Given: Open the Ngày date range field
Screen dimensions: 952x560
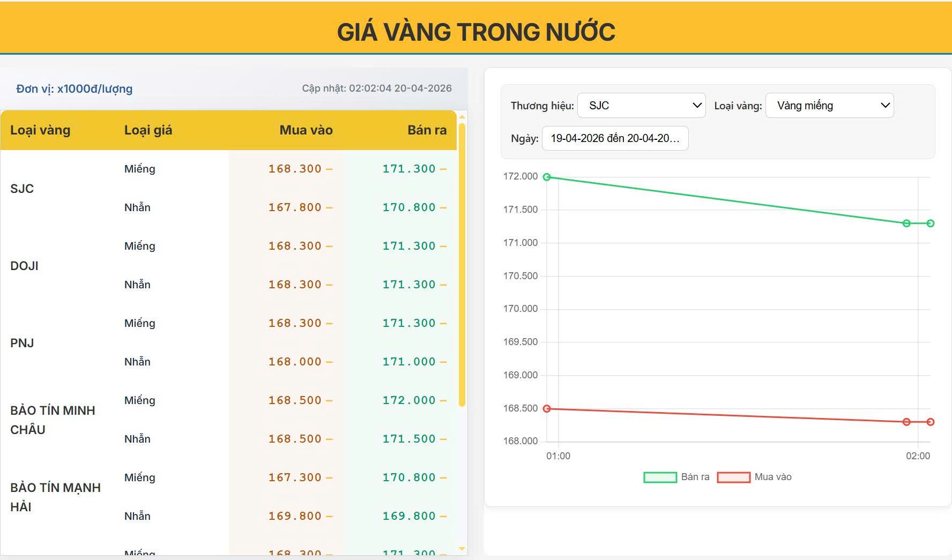Looking at the screenshot, I should pos(615,138).
